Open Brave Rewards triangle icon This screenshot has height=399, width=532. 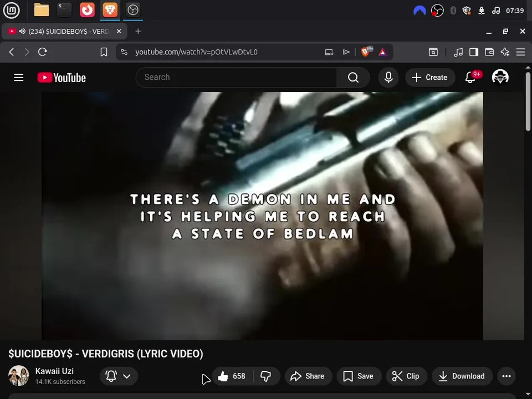point(383,52)
